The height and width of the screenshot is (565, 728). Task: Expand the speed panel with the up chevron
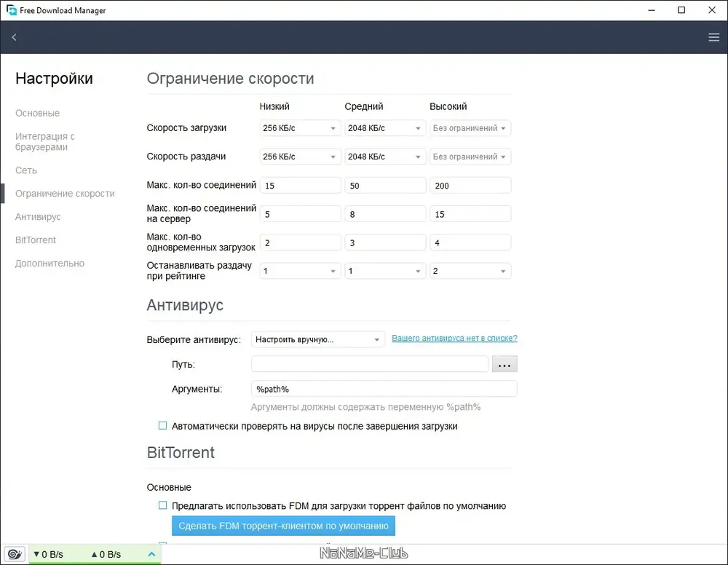pos(151,554)
